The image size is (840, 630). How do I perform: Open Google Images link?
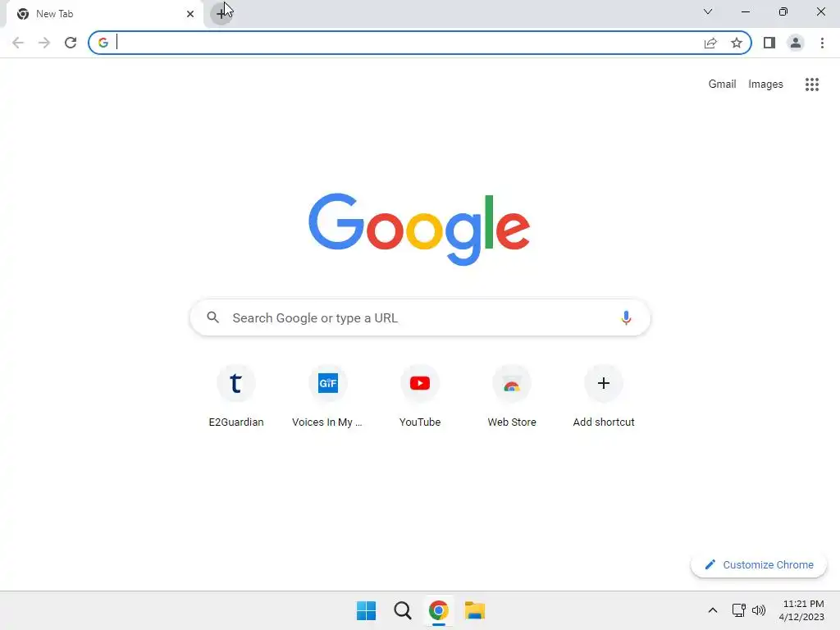(765, 84)
